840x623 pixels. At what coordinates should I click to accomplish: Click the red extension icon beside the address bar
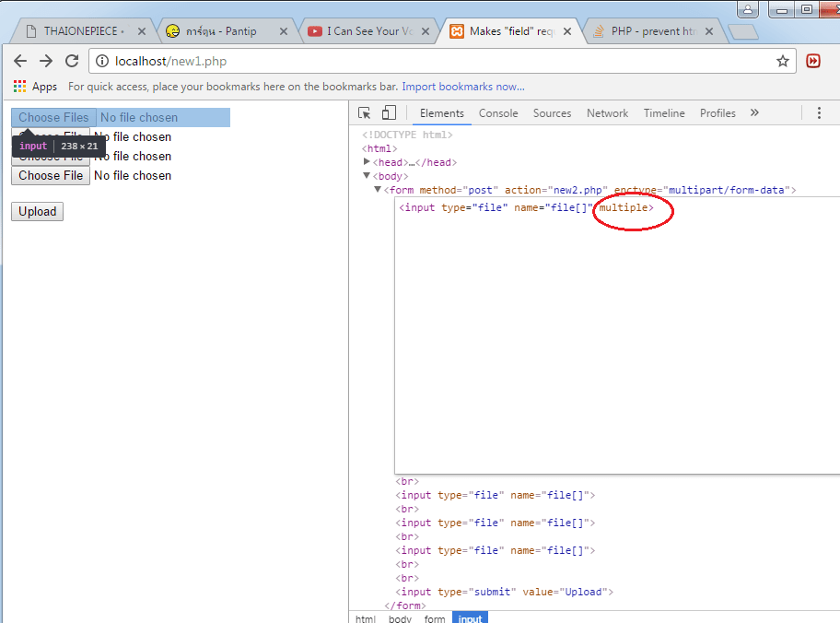tap(813, 62)
